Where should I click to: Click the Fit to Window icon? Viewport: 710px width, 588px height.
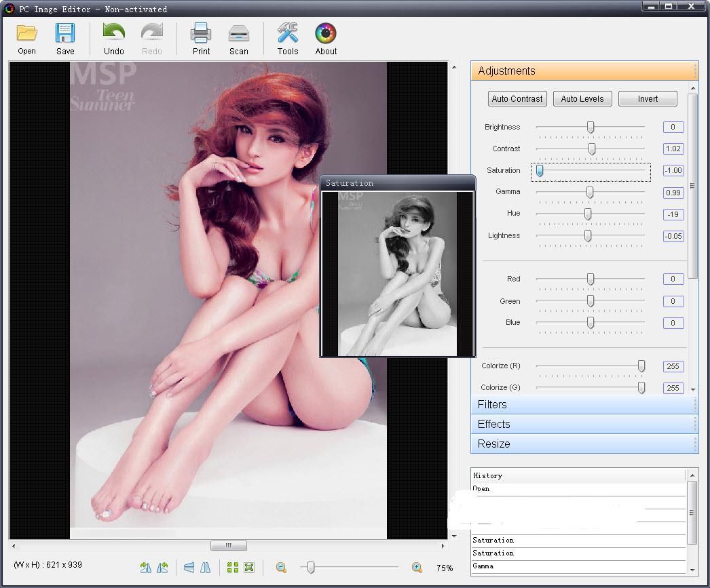click(x=250, y=567)
